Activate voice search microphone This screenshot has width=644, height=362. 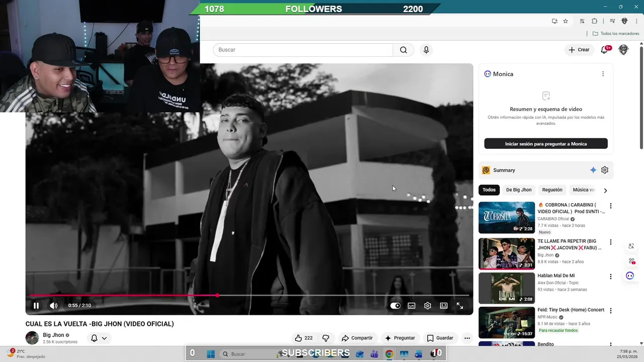pyautogui.click(x=426, y=50)
